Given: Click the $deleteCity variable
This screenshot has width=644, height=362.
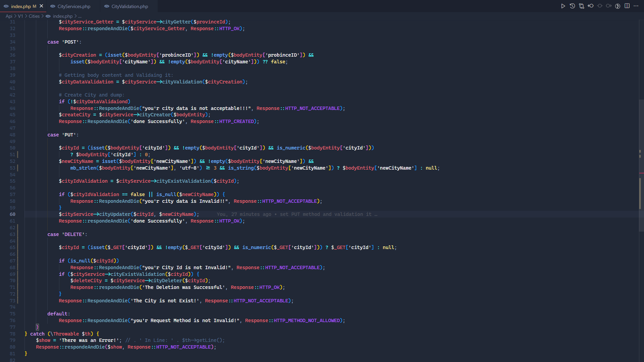Looking at the screenshot, I should coord(86,281).
